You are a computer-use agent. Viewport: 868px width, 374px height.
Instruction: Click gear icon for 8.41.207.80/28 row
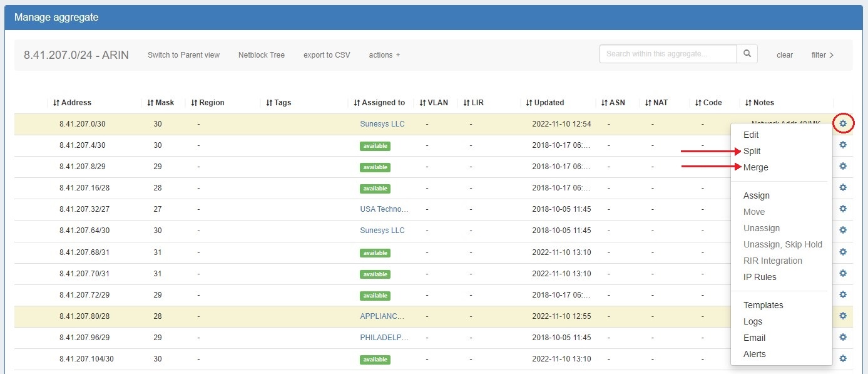[x=843, y=316]
